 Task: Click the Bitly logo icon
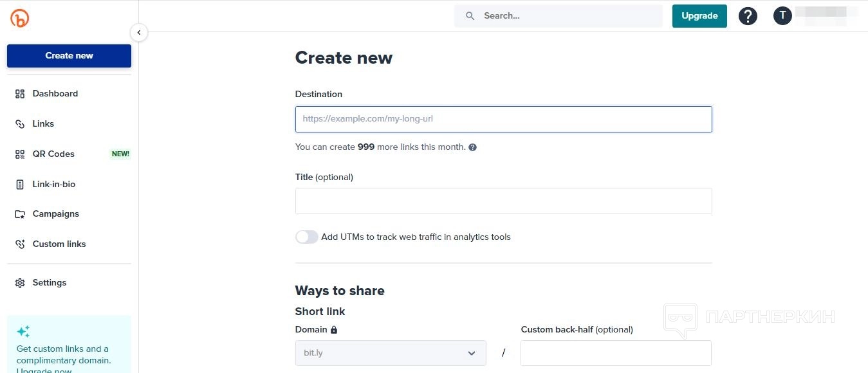(20, 18)
